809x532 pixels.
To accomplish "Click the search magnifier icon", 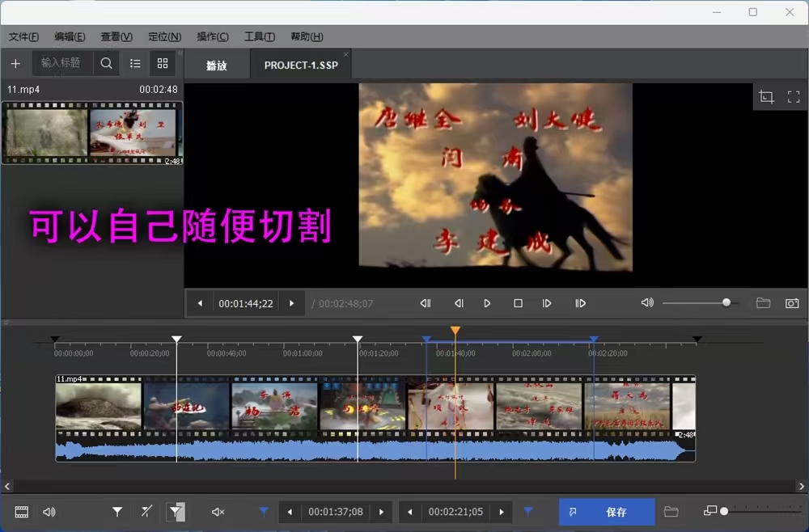I will (106, 63).
